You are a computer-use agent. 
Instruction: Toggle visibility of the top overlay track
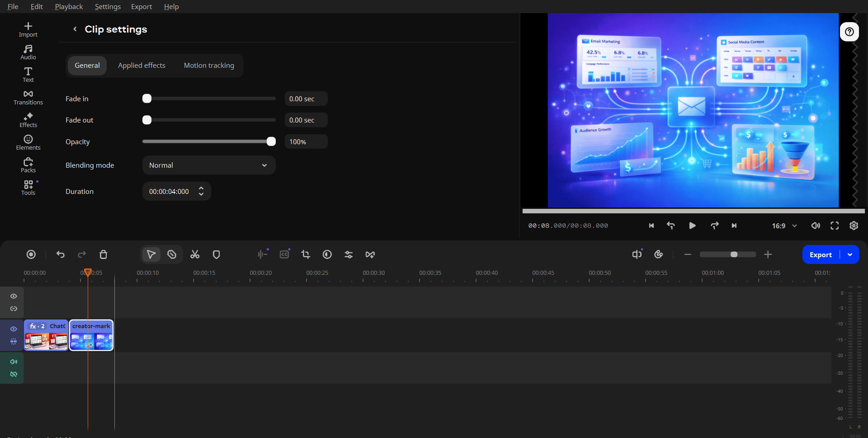pyautogui.click(x=14, y=296)
